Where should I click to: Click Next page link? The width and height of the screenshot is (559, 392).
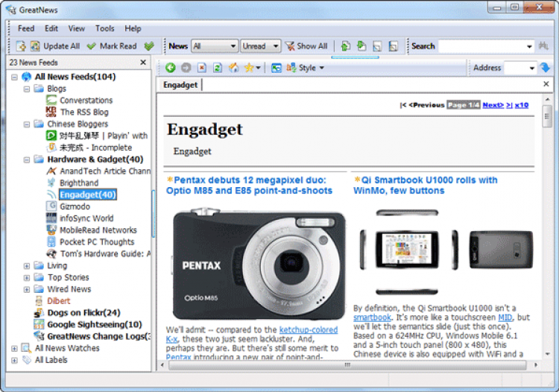(x=493, y=105)
